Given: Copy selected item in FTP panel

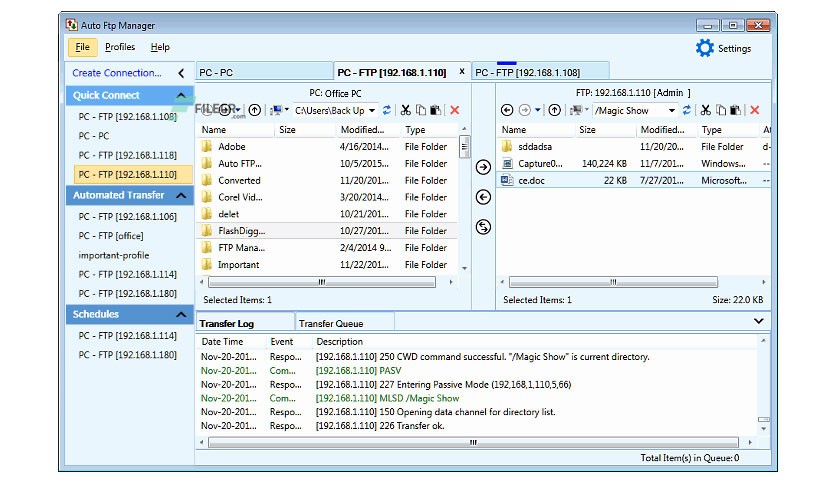Looking at the screenshot, I should [721, 110].
